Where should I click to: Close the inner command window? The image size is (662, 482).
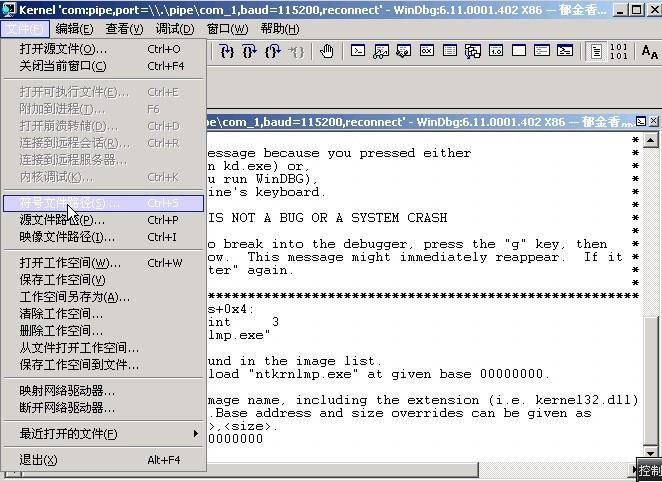[653, 122]
